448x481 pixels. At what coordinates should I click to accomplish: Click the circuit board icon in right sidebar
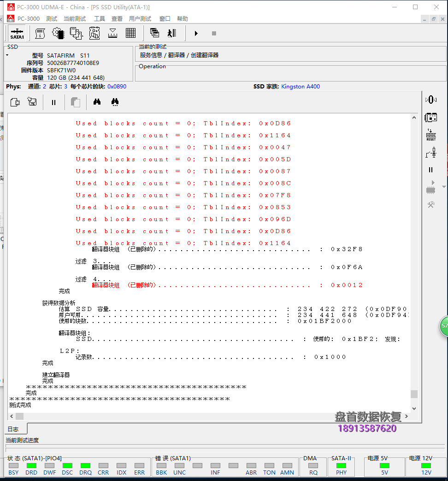click(430, 117)
